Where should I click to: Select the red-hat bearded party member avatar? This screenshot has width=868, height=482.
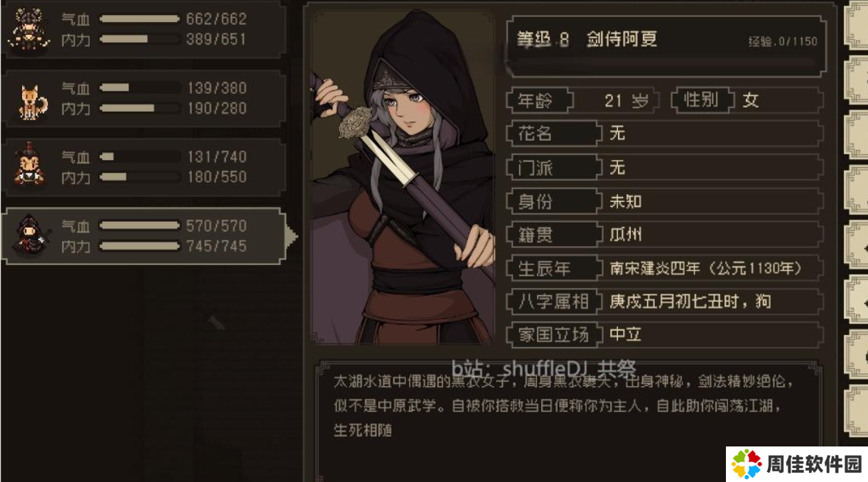29,165
